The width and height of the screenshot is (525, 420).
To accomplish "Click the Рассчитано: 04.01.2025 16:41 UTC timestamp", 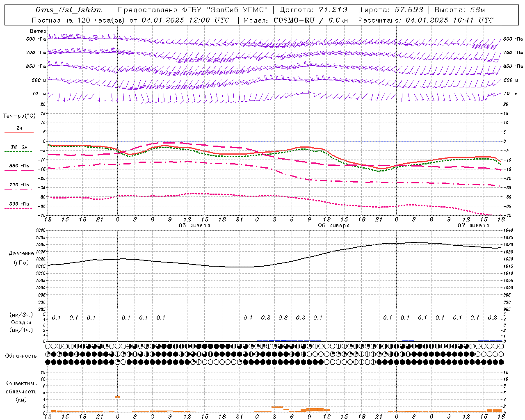I will tap(426, 20).
